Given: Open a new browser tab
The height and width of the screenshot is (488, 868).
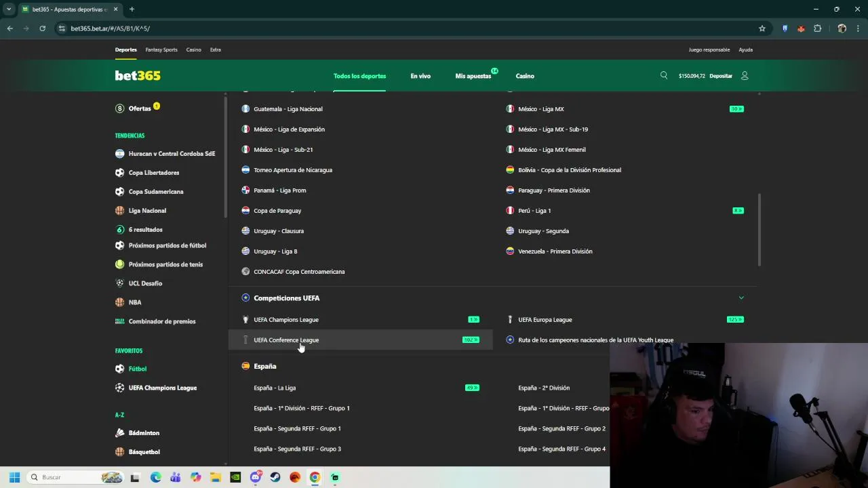Looking at the screenshot, I should click(x=132, y=9).
